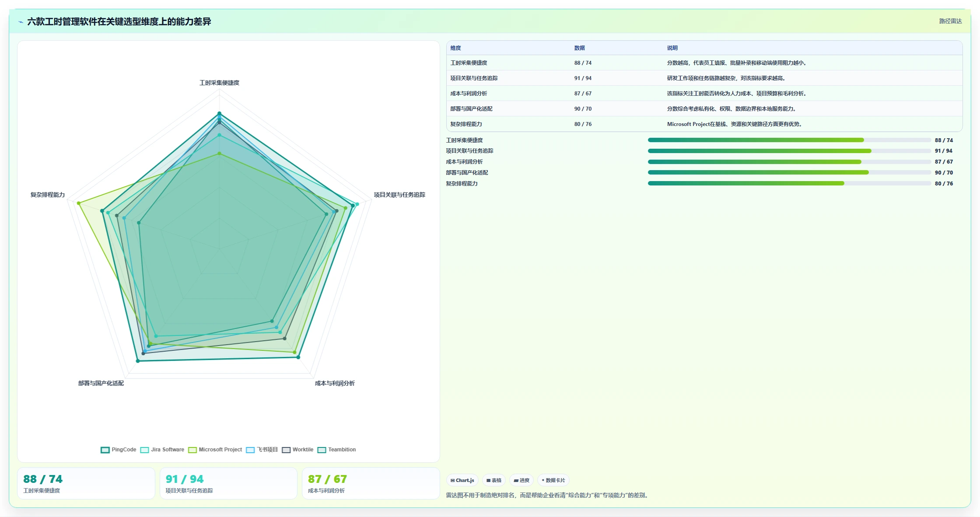
Task: Click the 说明 table column header
Action: (672, 48)
